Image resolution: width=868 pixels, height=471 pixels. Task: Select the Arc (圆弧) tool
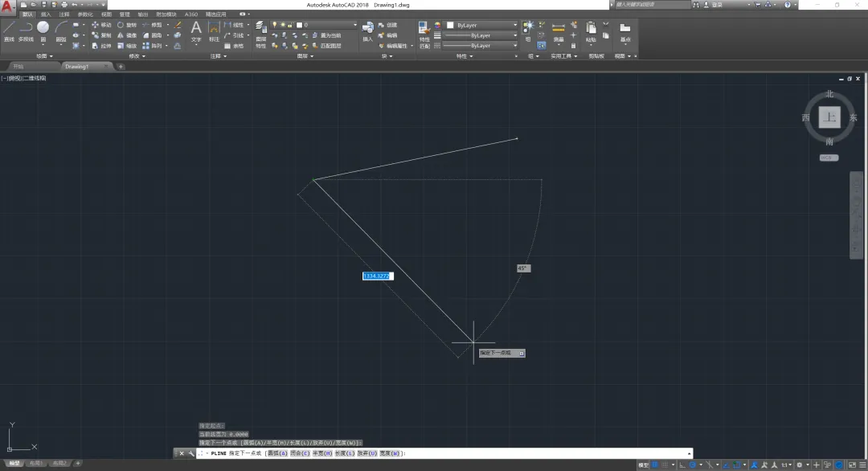pyautogui.click(x=61, y=31)
